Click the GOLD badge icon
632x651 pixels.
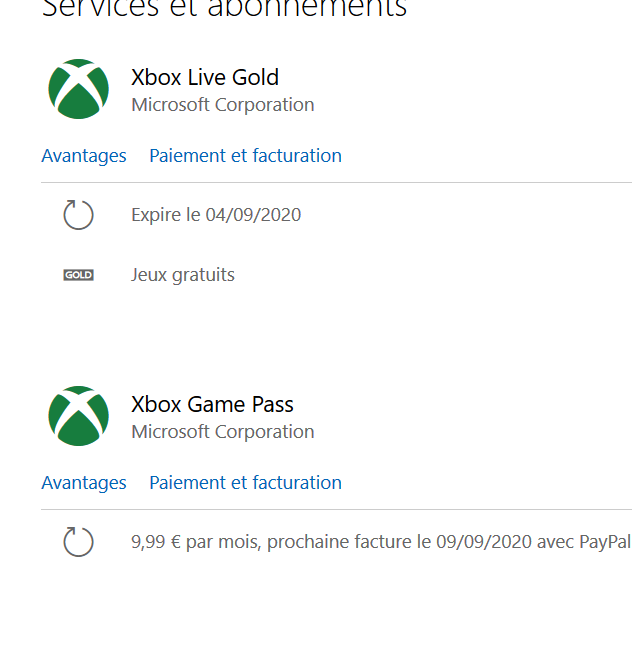[x=78, y=275]
